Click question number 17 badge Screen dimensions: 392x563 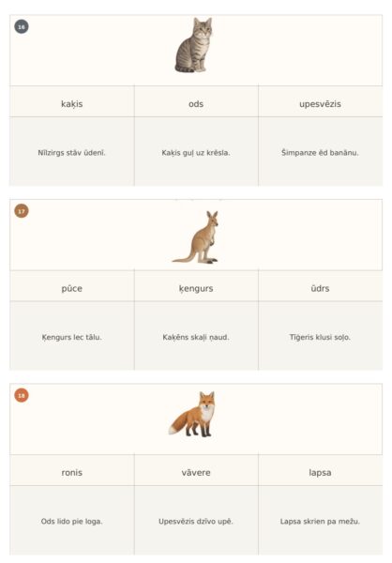(x=22, y=211)
